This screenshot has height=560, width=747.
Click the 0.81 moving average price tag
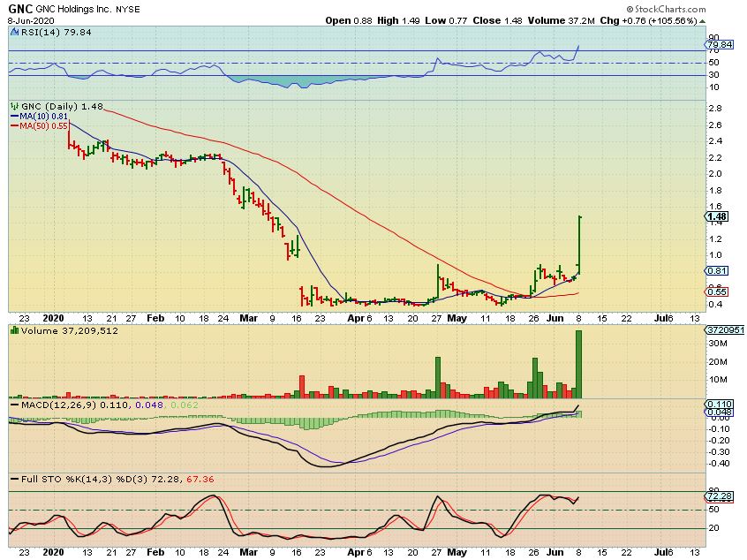click(x=716, y=270)
